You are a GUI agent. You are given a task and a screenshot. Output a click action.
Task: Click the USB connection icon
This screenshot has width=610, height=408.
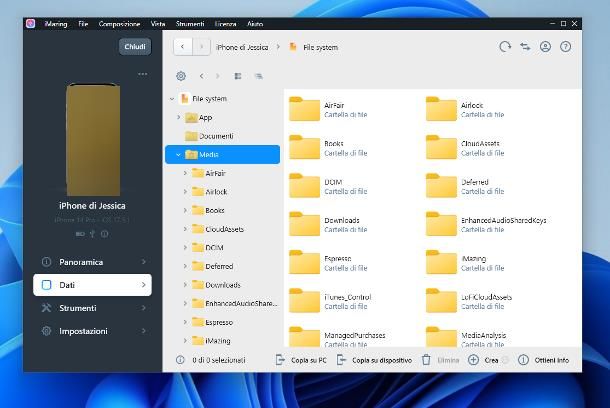[92, 234]
